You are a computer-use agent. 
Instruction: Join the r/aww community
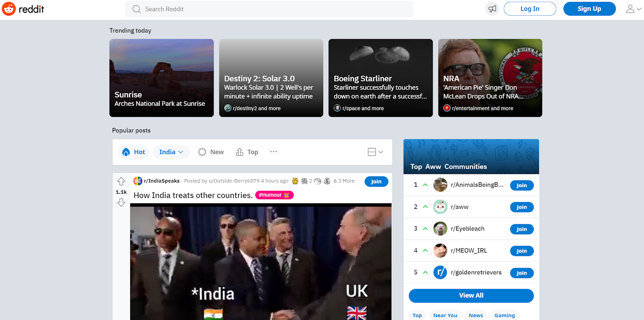522,207
